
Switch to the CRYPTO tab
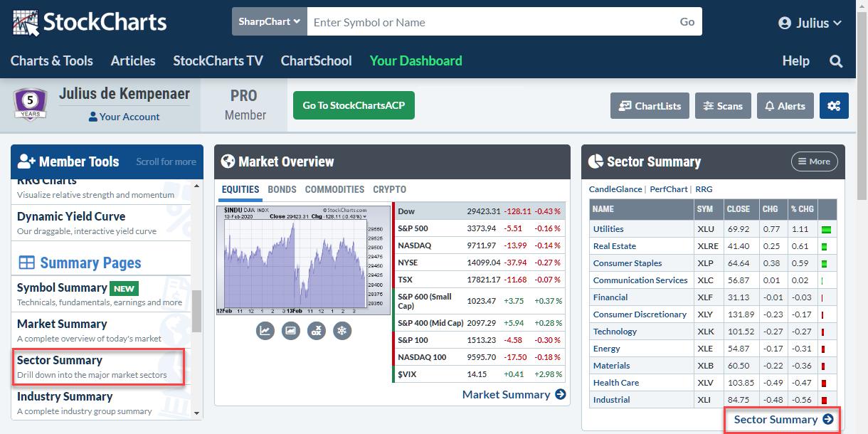[x=390, y=189]
